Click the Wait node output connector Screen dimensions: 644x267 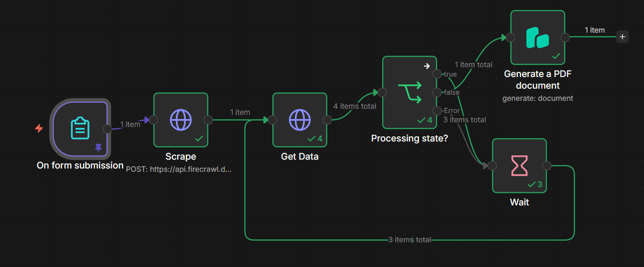coord(547,166)
